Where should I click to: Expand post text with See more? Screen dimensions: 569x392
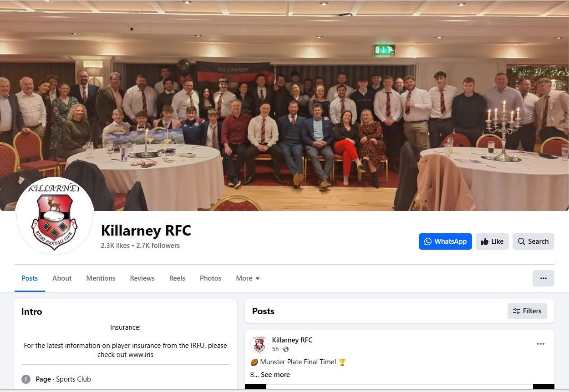[x=275, y=375]
